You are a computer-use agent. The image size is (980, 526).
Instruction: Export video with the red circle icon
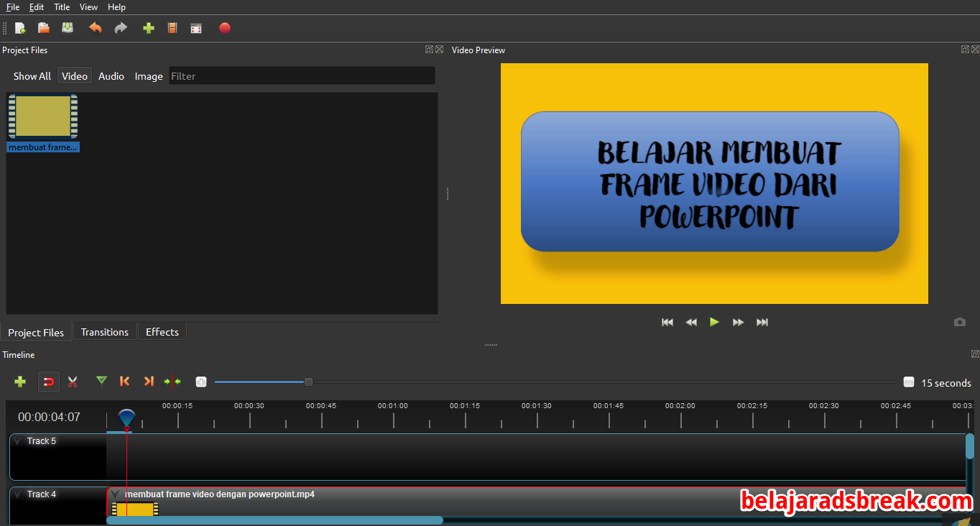click(x=225, y=28)
